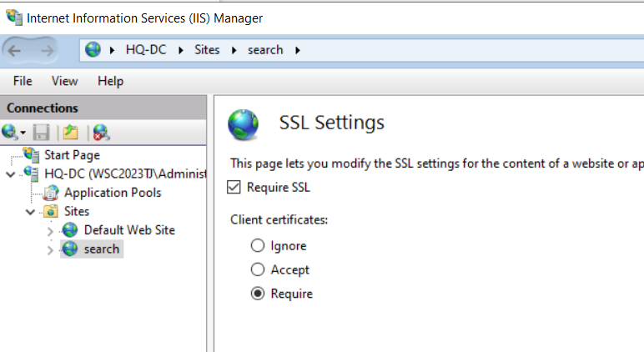Go forward with the right arrow button
644x352 pixels.
pos(47,51)
